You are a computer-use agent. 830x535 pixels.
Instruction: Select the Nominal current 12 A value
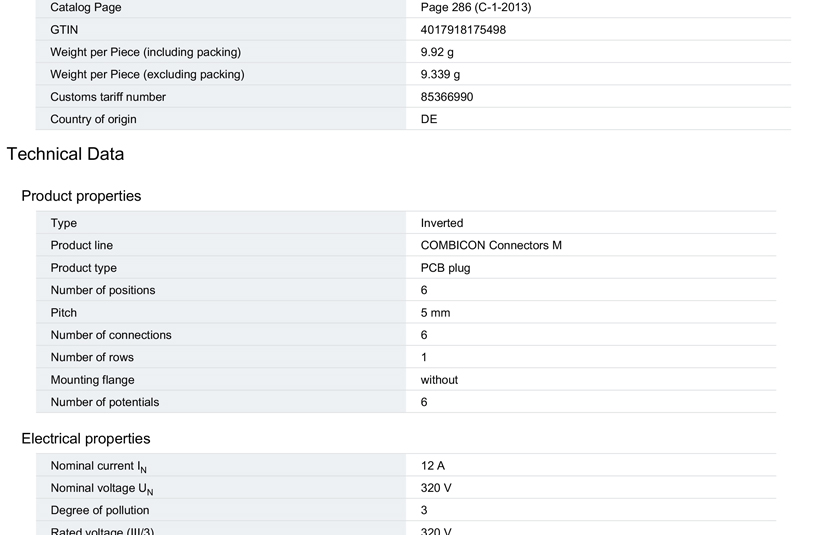[432, 466]
